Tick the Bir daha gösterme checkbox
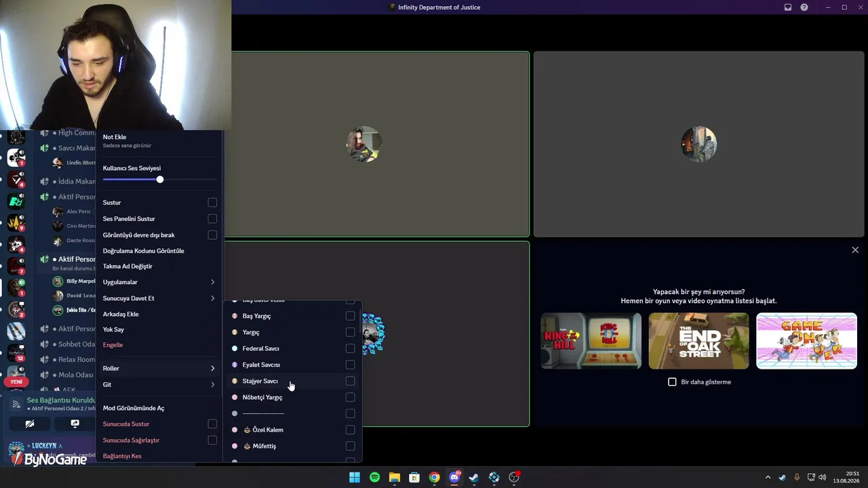Screen dimensions: 868x488 click(x=672, y=382)
